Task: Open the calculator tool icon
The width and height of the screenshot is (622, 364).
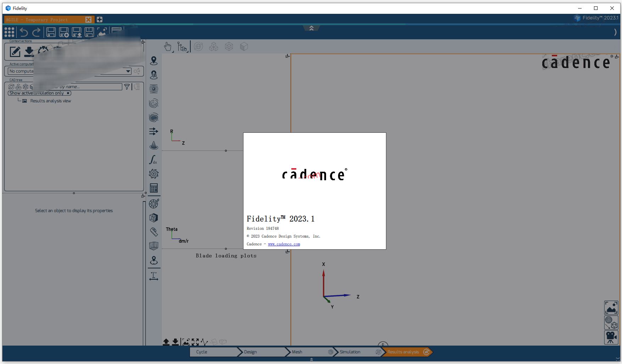Action: [x=154, y=188]
